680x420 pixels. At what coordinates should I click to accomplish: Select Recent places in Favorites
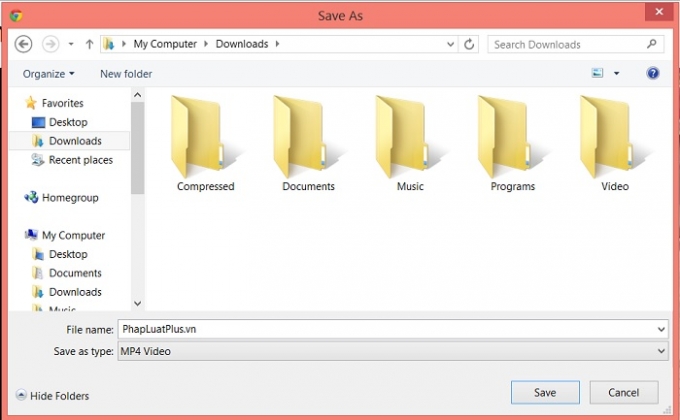(x=80, y=160)
